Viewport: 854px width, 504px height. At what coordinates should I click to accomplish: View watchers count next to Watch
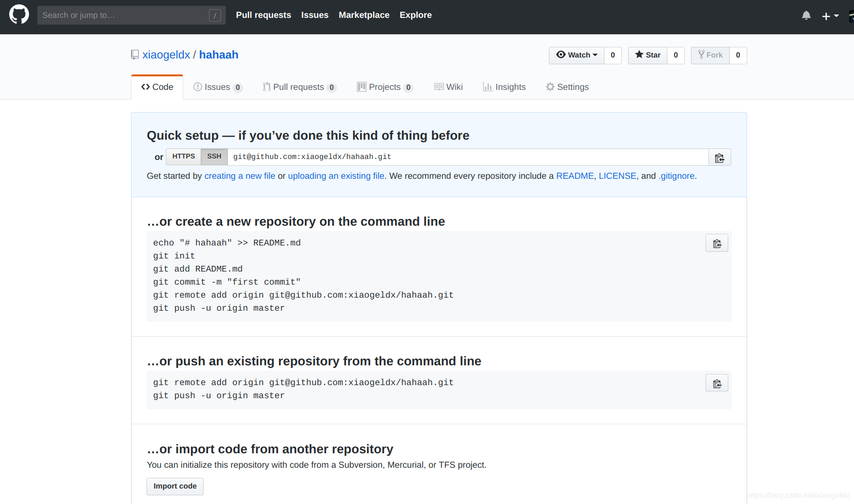point(613,55)
